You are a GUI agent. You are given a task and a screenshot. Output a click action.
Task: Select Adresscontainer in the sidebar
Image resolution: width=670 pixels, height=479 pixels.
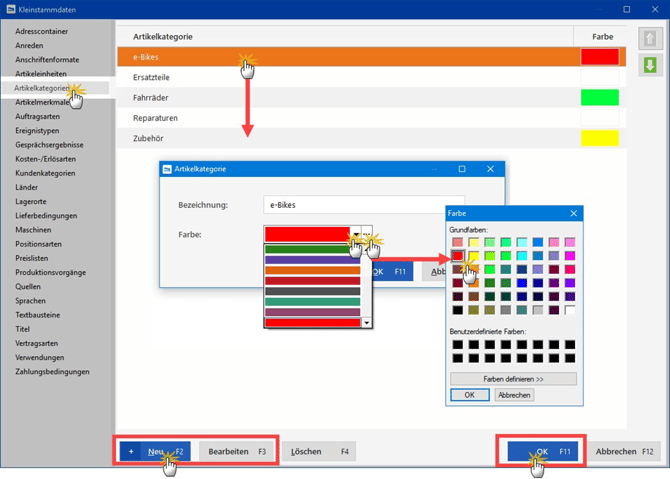pos(42,31)
